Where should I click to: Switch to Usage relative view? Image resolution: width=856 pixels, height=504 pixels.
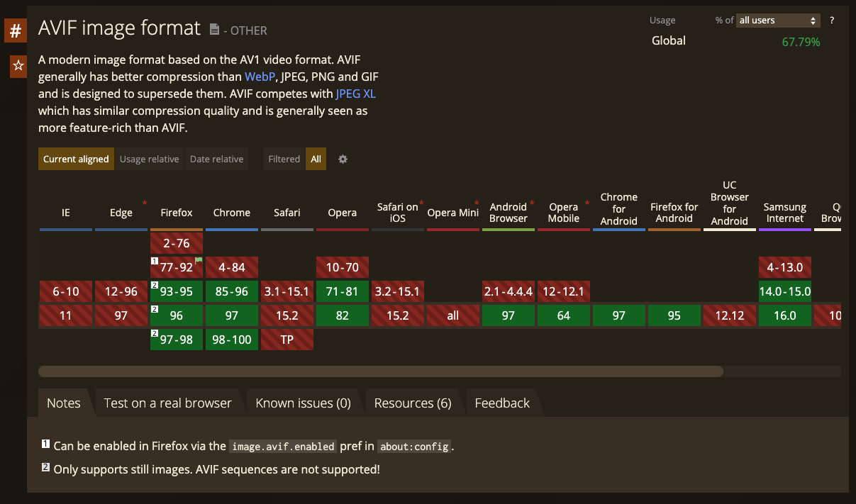149,159
